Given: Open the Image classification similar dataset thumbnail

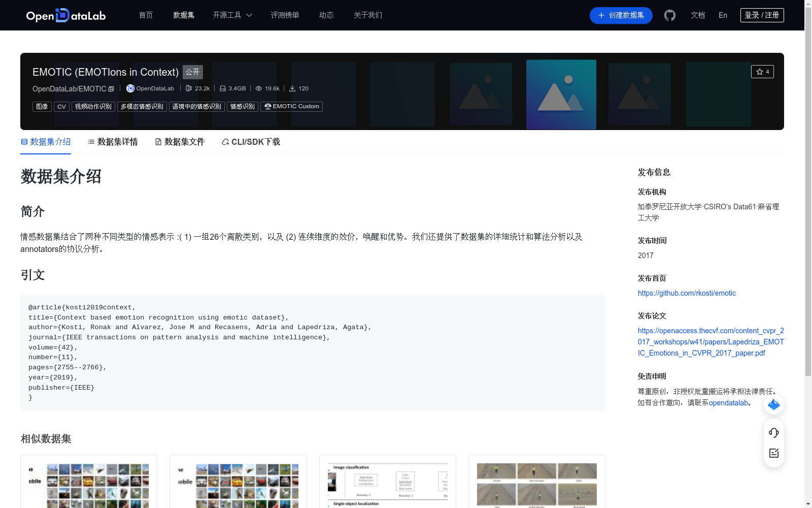Looking at the screenshot, I should pos(388,485).
